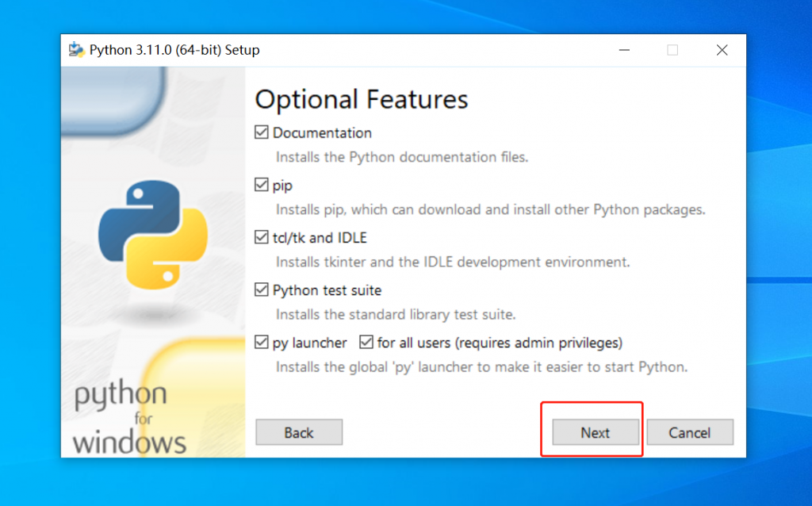
Task: Click the Python 3.11.0 Setup title text
Action: [174, 50]
